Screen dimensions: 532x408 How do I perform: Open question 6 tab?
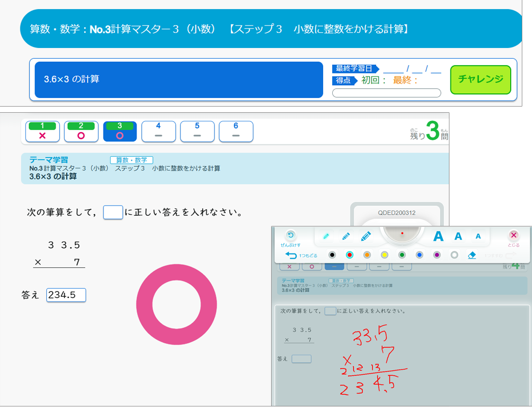(236, 132)
